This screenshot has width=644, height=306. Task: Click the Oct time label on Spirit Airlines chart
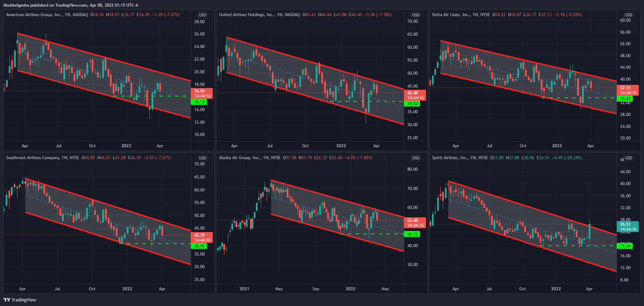pyautogui.click(x=523, y=289)
